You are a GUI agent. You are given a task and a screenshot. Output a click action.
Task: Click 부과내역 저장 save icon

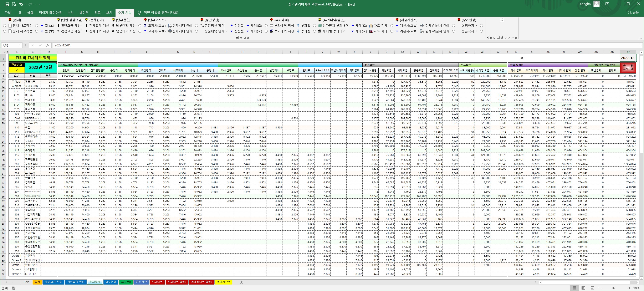tap(271, 31)
